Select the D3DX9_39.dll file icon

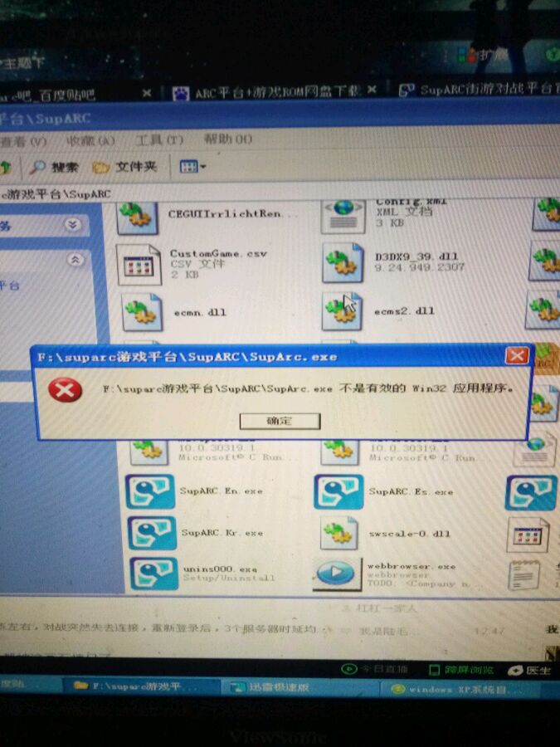click(x=343, y=263)
